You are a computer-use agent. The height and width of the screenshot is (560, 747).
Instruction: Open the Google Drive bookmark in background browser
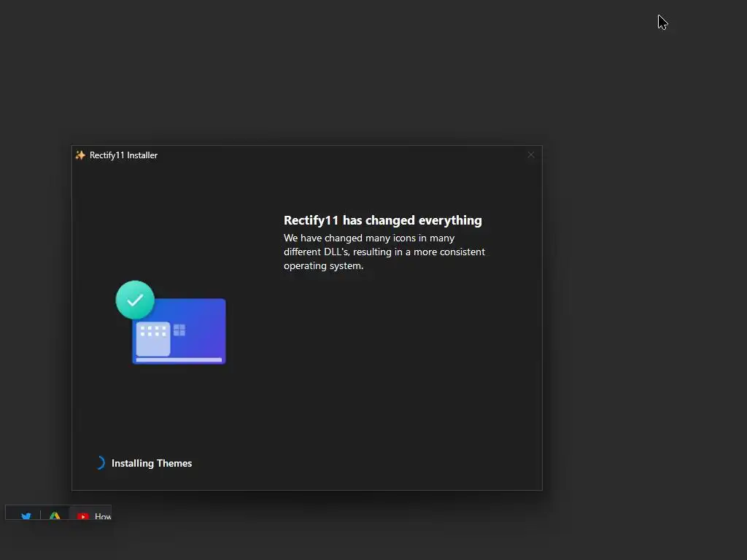[x=55, y=516]
